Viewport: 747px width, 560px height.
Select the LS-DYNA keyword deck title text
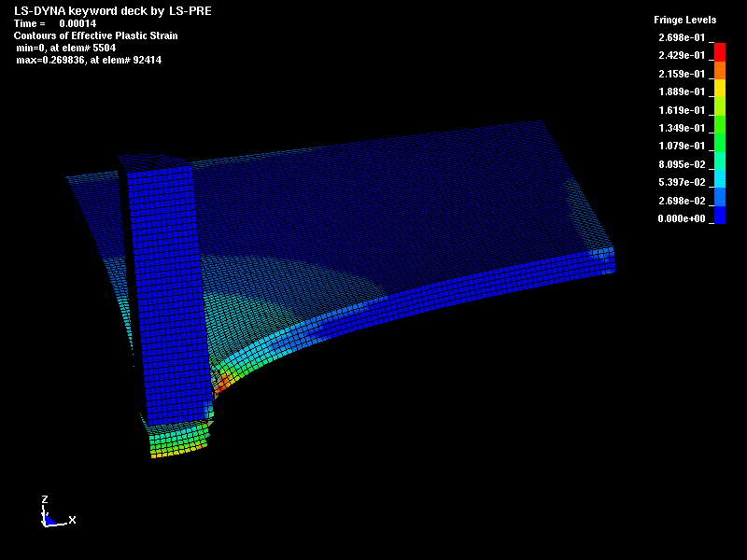[x=112, y=9]
